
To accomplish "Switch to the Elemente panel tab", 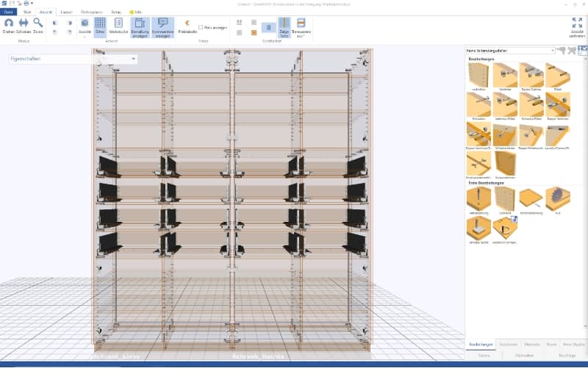I will click(532, 345).
